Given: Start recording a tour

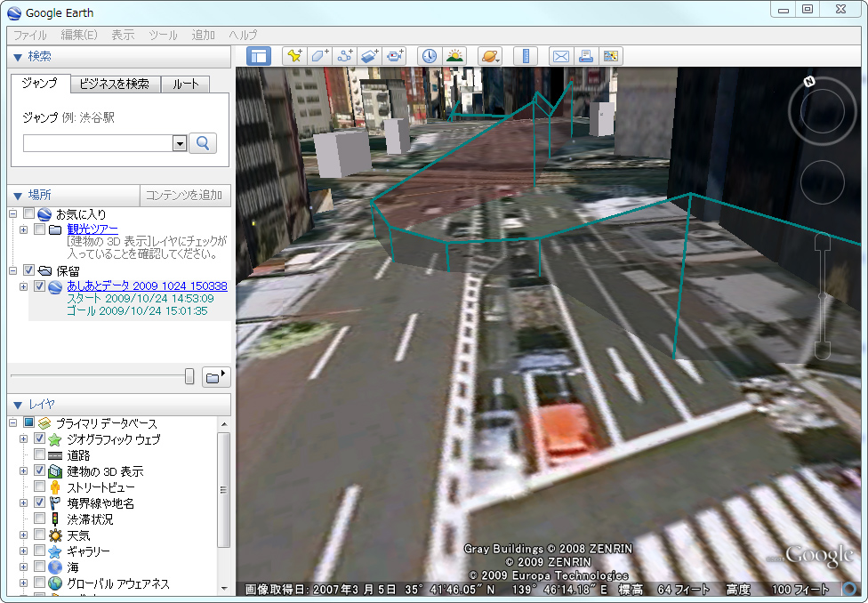Looking at the screenshot, I should pos(394,55).
